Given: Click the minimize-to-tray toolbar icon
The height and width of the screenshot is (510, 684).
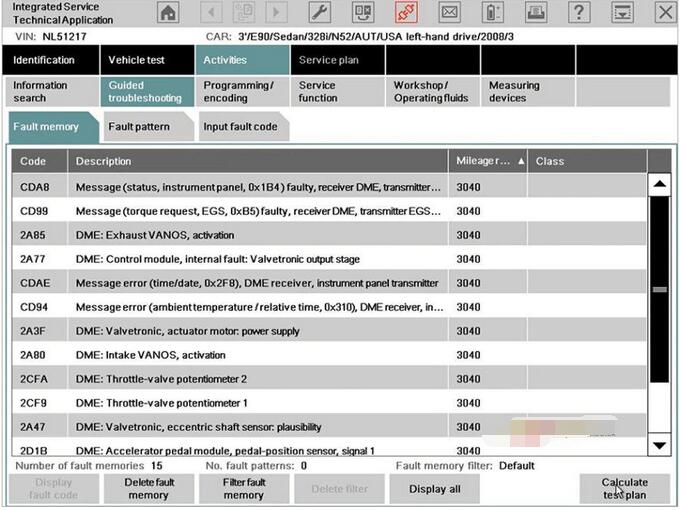Looking at the screenshot, I should (x=622, y=13).
